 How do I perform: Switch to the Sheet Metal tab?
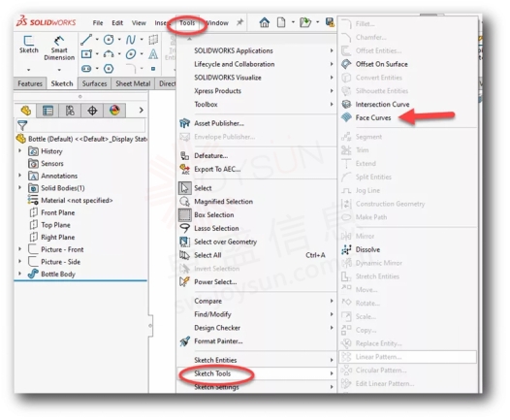click(133, 83)
